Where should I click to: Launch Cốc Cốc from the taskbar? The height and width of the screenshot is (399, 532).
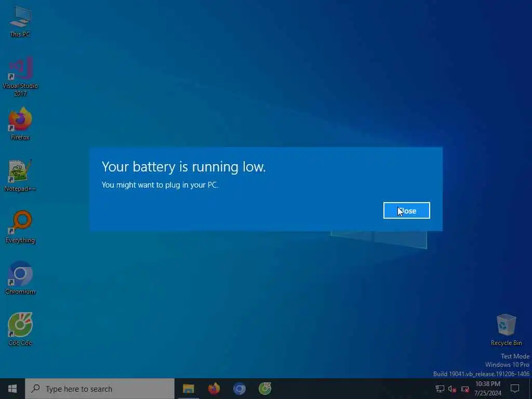(x=264, y=389)
